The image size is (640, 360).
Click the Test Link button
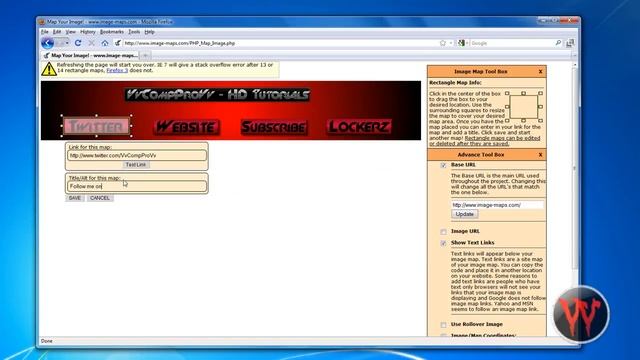(x=136, y=164)
